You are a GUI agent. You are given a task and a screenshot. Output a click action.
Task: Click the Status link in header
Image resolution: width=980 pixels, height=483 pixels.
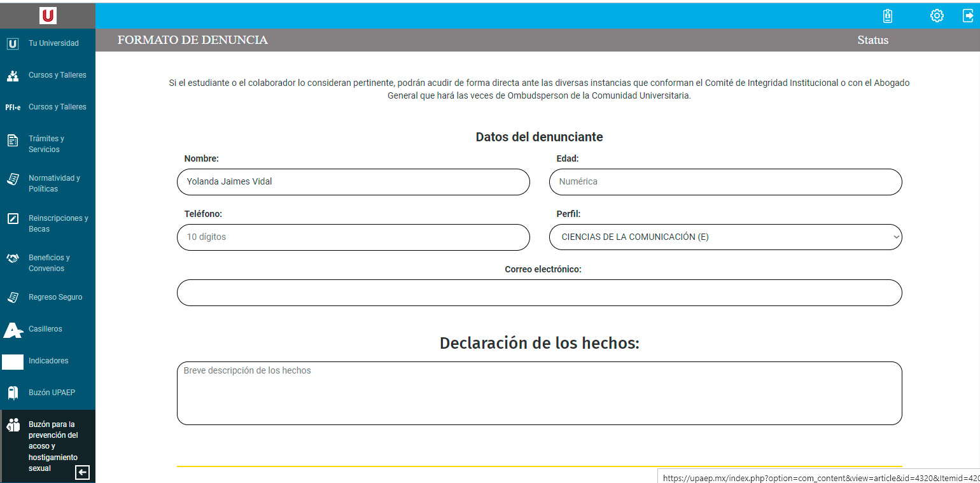coord(872,40)
